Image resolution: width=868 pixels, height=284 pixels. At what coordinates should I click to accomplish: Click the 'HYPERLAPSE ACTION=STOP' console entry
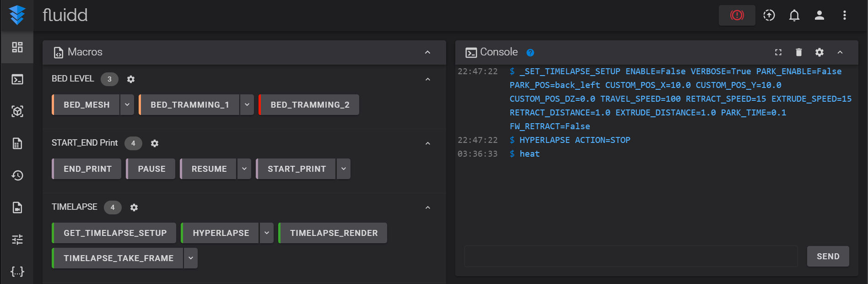coord(575,140)
